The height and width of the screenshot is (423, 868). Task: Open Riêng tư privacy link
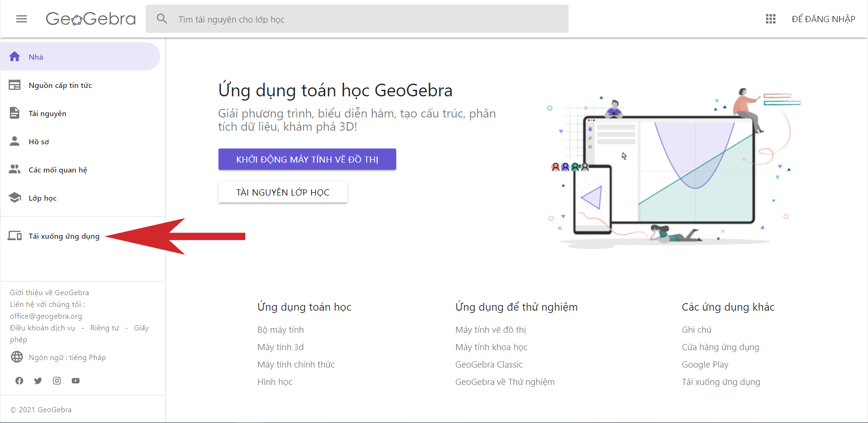coord(104,328)
